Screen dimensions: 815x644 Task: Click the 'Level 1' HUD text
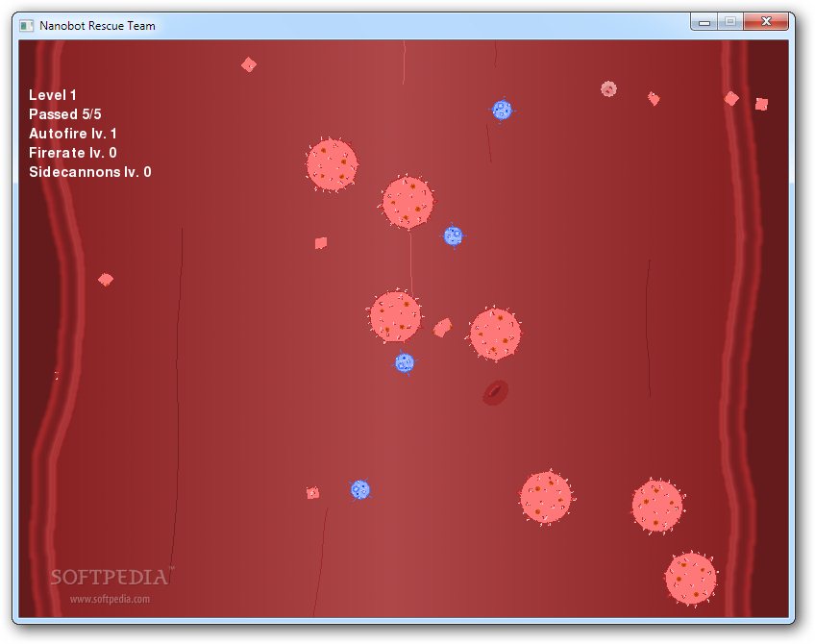[53, 95]
